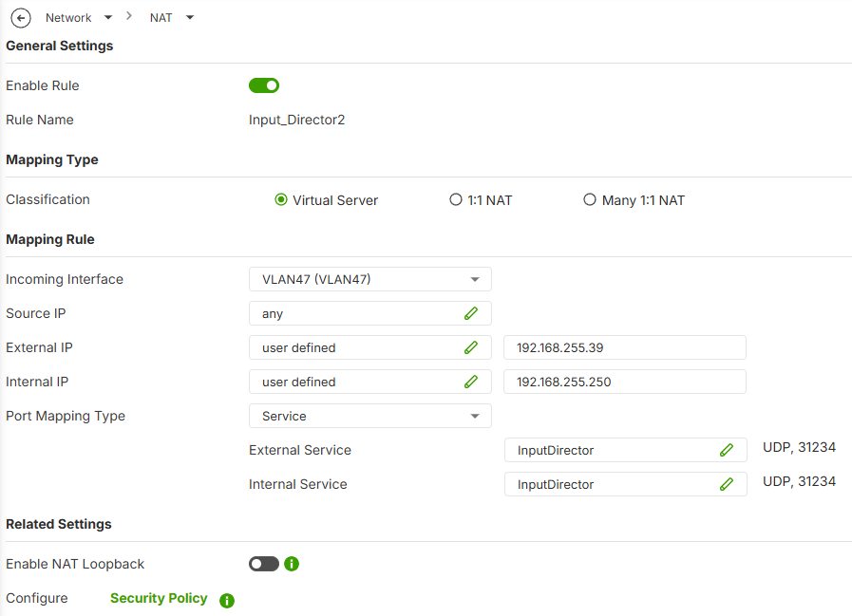Toggle the Enable Rule switch

[x=264, y=85]
